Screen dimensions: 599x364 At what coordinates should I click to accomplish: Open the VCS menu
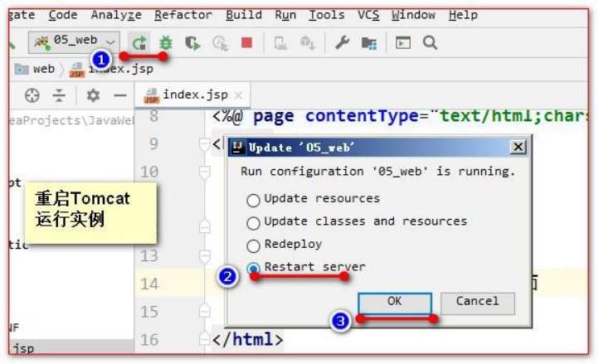pos(368,15)
